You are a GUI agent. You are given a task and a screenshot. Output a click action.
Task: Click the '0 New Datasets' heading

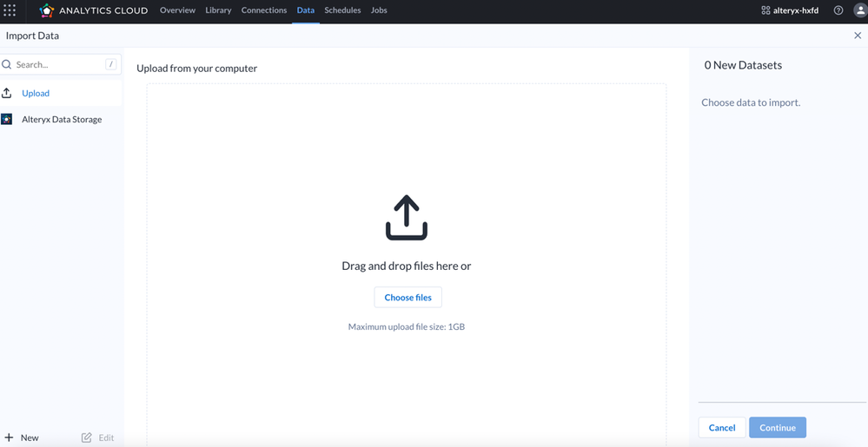pyautogui.click(x=743, y=65)
